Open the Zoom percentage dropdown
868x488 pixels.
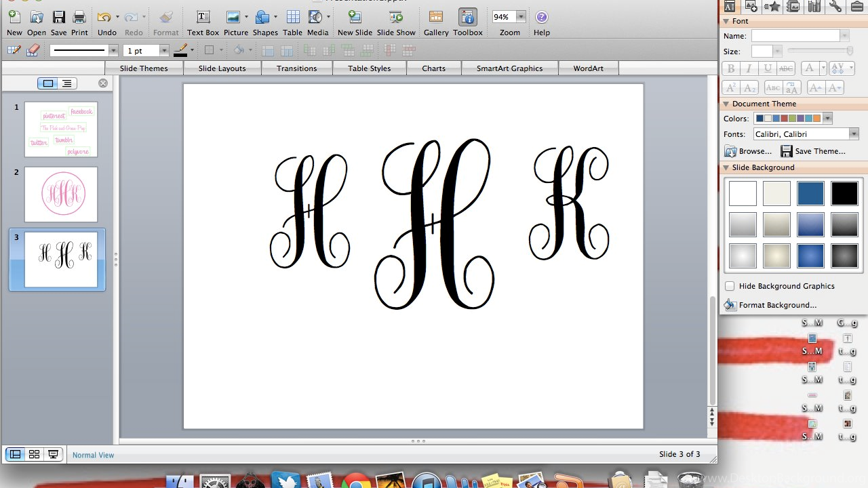(520, 17)
